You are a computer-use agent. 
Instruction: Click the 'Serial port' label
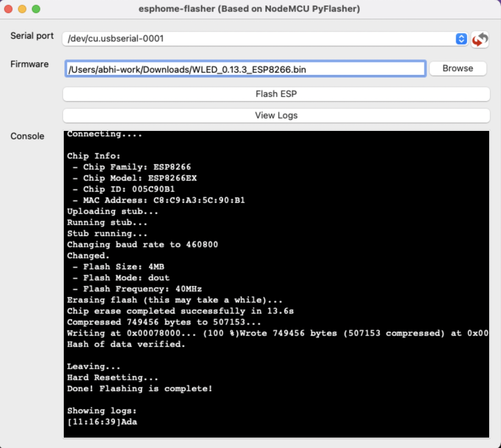(x=32, y=36)
